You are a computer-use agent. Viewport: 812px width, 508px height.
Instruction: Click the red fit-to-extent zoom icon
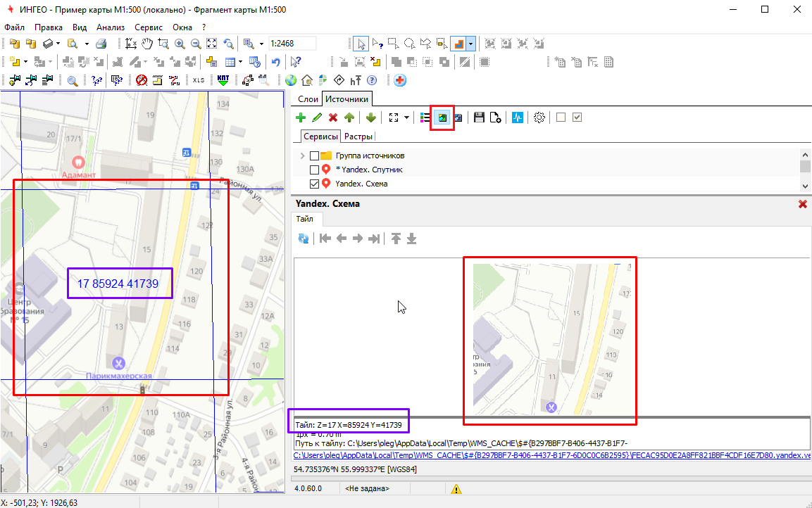(212, 44)
